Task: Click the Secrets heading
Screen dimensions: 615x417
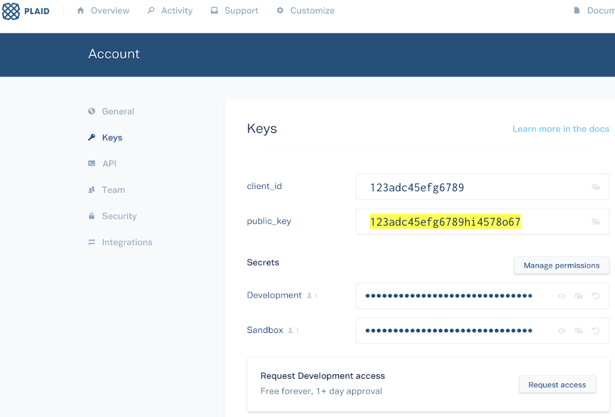Action: click(263, 262)
